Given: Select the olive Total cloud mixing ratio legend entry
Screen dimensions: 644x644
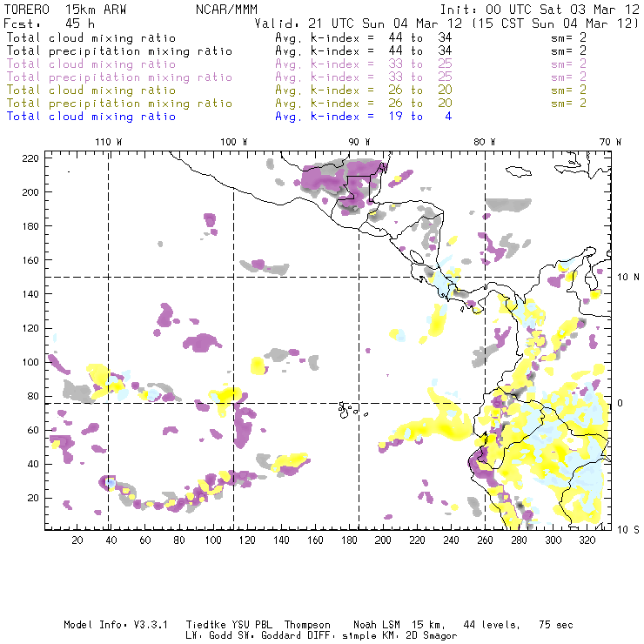Looking at the screenshot, I should coord(91,91).
